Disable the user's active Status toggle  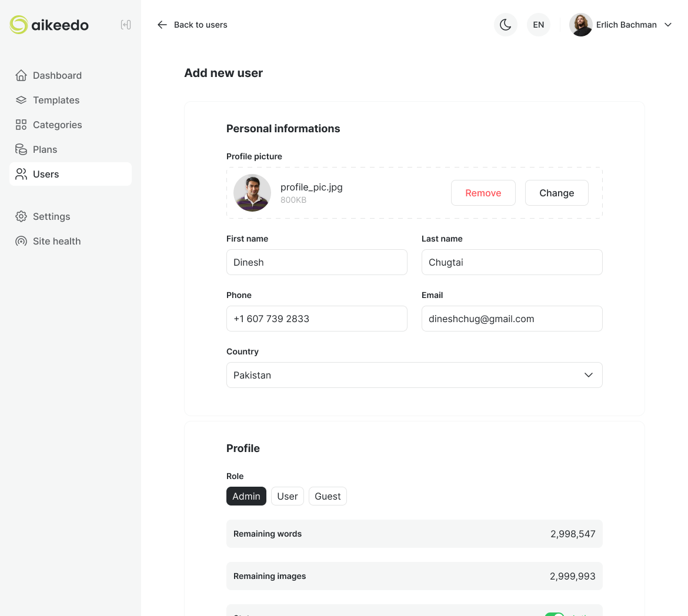coord(554,614)
